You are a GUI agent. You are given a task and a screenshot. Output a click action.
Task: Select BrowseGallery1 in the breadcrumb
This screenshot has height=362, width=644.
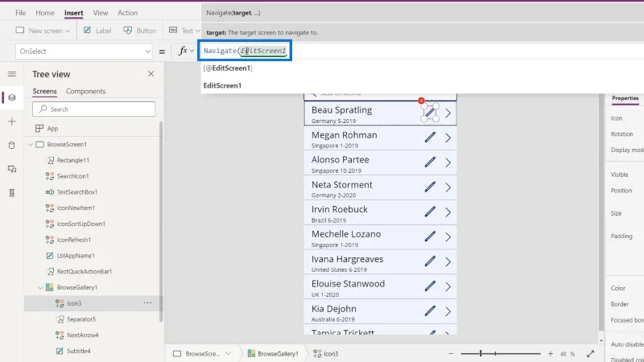point(273,354)
